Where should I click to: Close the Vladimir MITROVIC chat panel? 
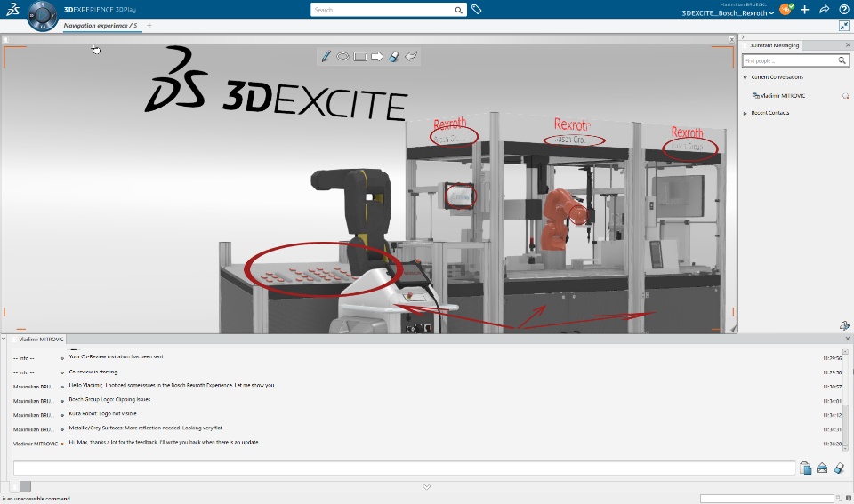click(x=848, y=339)
